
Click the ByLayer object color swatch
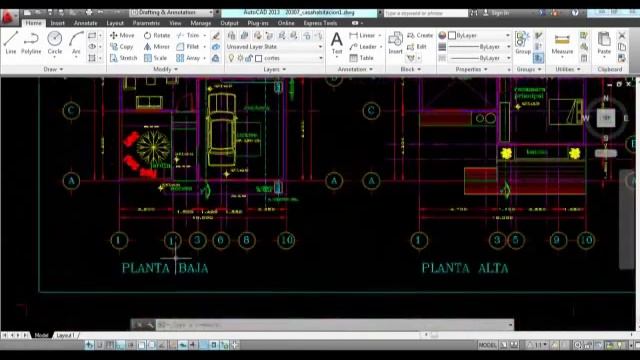pyautogui.click(x=452, y=36)
